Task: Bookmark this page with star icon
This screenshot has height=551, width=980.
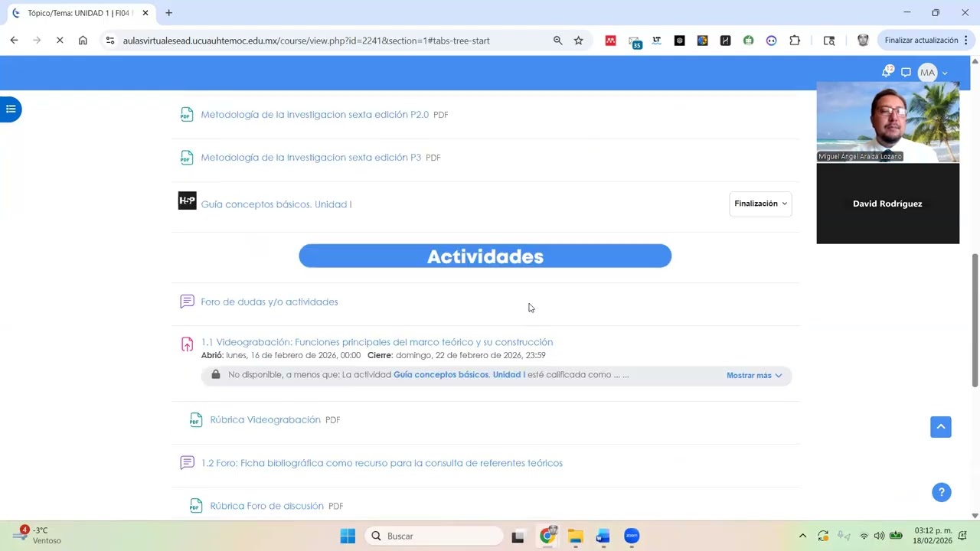Action: pos(579,41)
